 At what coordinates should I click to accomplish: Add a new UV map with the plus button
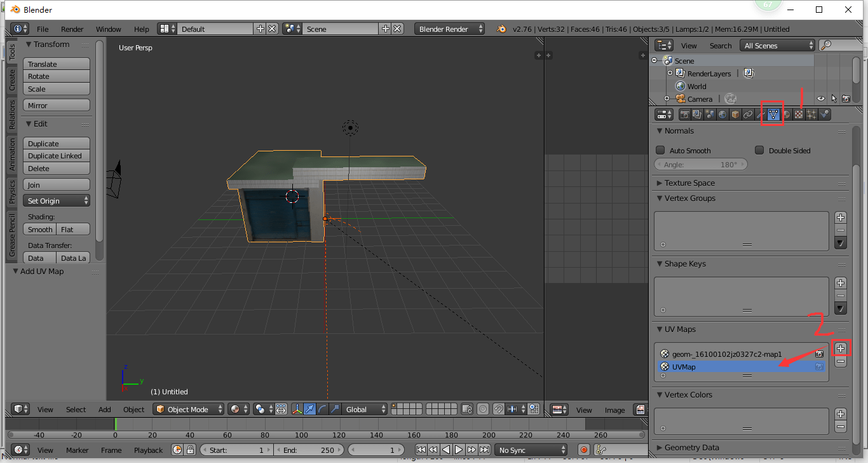tap(841, 347)
